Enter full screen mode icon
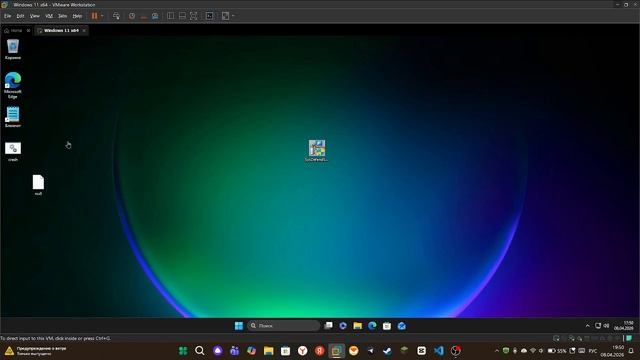 (x=193, y=16)
